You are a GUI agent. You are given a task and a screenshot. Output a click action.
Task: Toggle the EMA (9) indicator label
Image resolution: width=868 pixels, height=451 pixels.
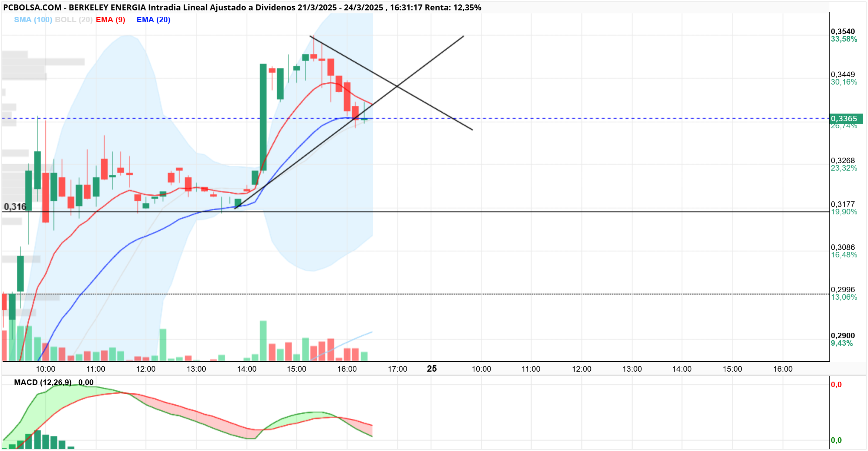pos(110,20)
